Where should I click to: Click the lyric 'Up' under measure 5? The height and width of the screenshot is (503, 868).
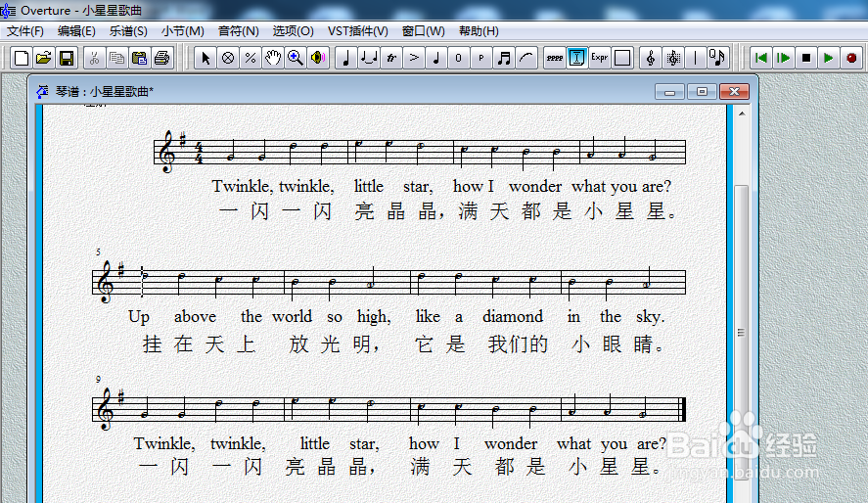click(139, 317)
